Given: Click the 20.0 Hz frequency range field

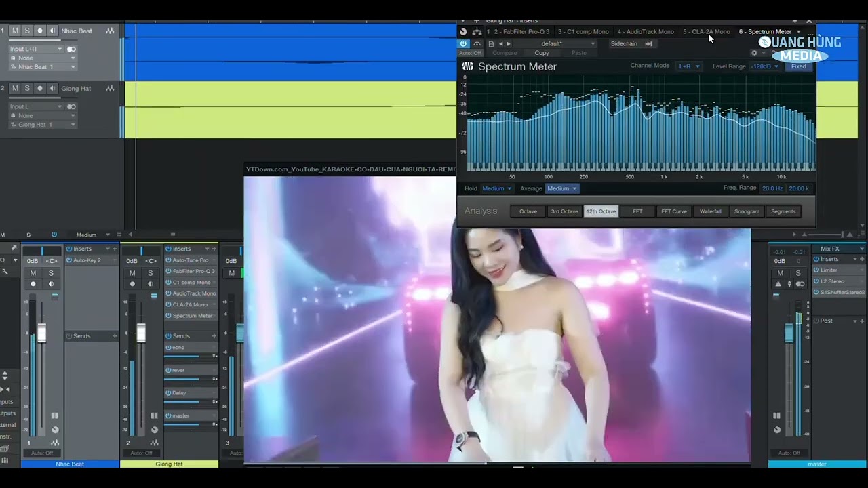Looking at the screenshot, I should pyautogui.click(x=772, y=188).
